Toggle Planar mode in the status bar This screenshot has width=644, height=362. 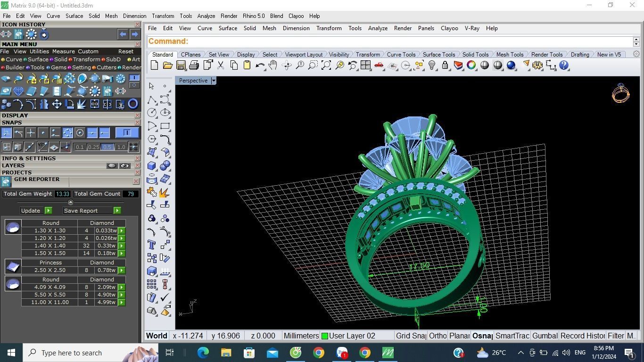click(x=459, y=336)
